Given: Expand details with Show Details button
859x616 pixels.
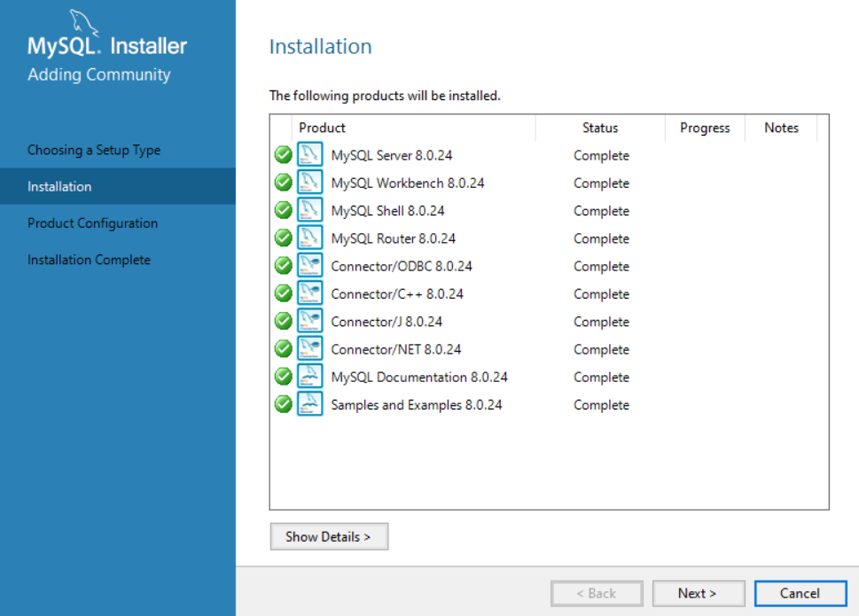Looking at the screenshot, I should click(329, 536).
